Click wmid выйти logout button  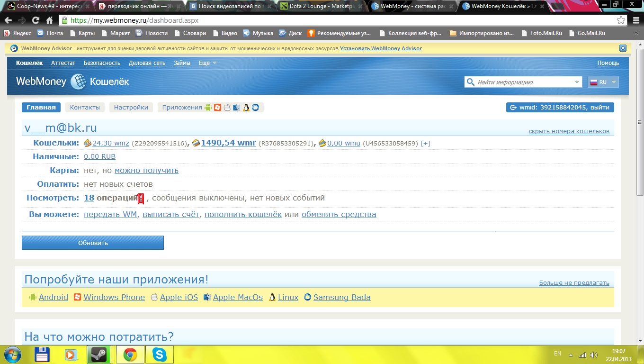click(560, 108)
